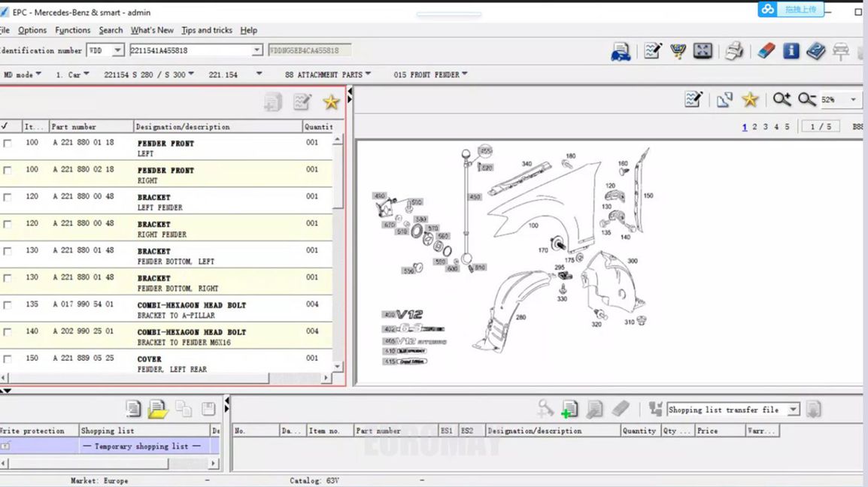Click the printer icon in main toolbar
868x487 pixels.
coord(734,51)
